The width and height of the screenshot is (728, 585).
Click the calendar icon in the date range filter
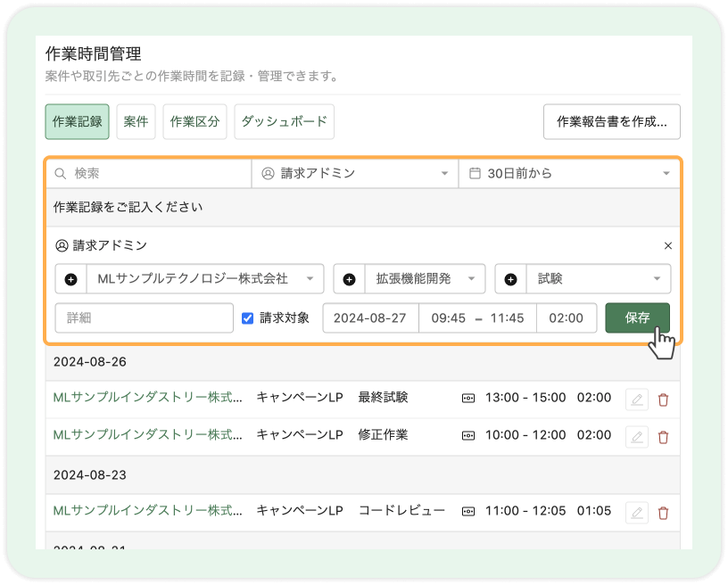click(x=475, y=173)
